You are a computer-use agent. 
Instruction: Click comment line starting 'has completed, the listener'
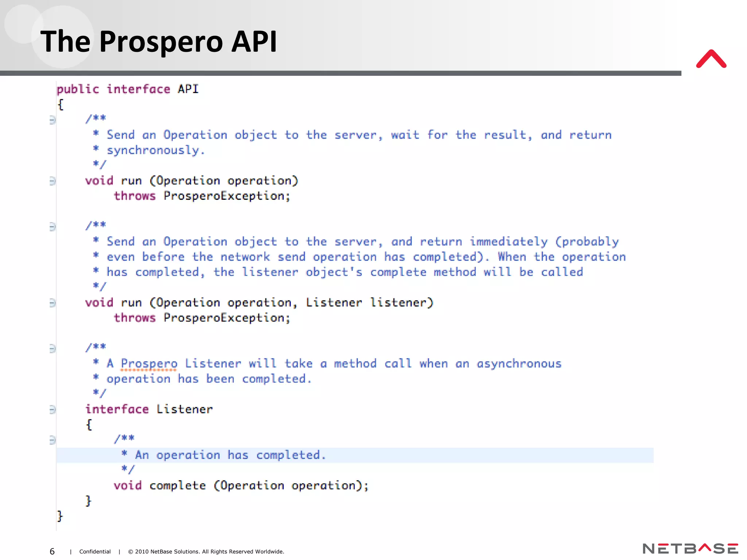345,272
